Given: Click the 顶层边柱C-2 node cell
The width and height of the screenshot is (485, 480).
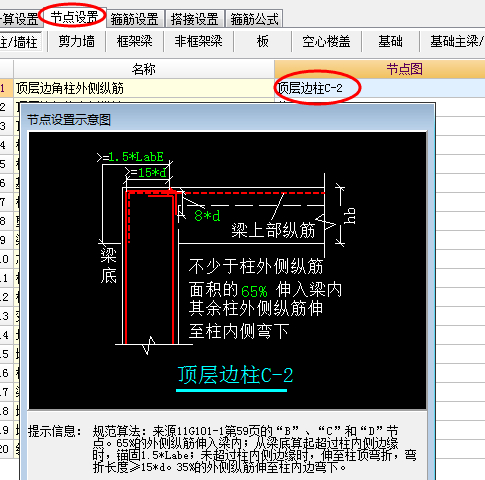Looking at the screenshot, I should pyautogui.click(x=380, y=88).
